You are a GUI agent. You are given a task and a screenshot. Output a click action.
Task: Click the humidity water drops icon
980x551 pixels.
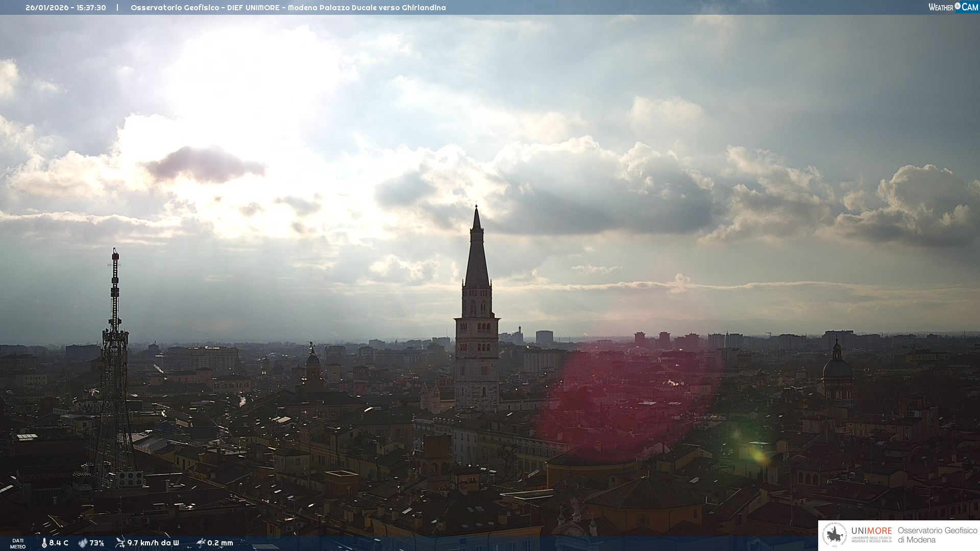pyautogui.click(x=83, y=543)
